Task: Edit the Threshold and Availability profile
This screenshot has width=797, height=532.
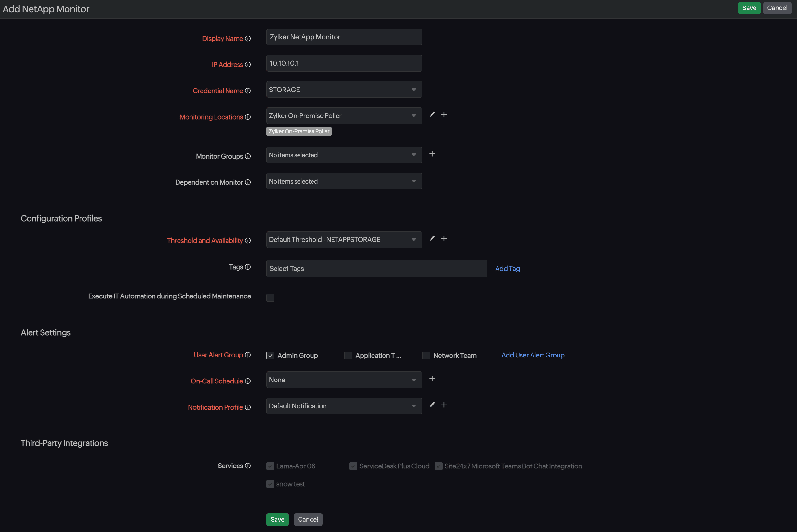Action: click(432, 238)
